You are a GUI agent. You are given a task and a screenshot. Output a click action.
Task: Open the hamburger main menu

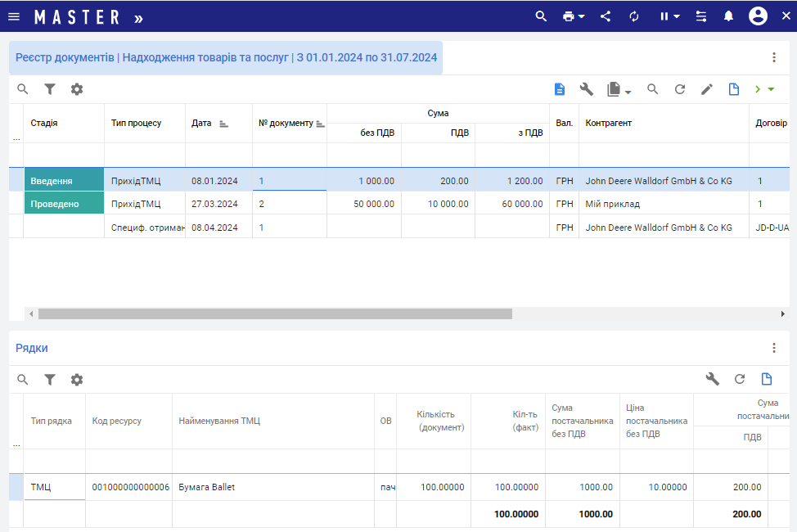tap(14, 16)
